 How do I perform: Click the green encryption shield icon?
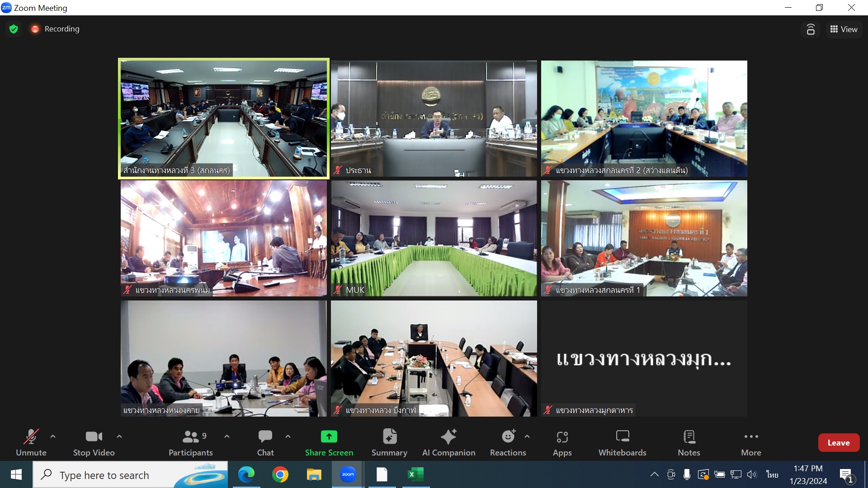14,29
